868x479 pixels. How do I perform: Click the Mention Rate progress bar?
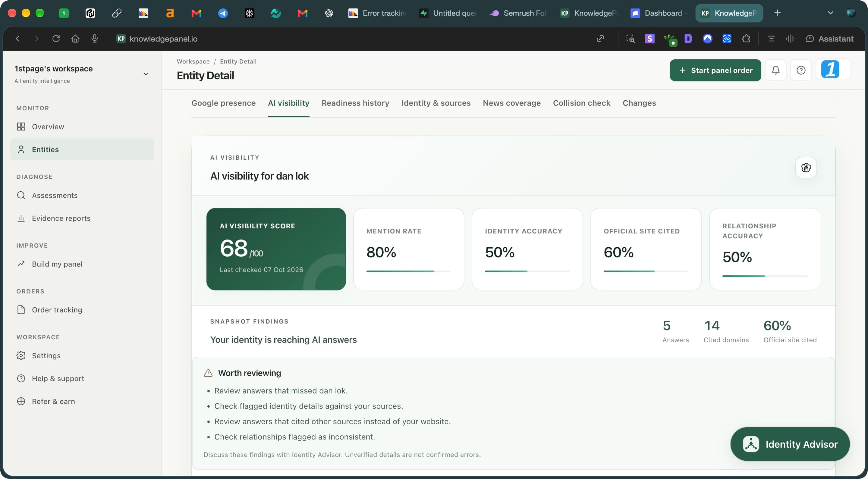(408, 271)
